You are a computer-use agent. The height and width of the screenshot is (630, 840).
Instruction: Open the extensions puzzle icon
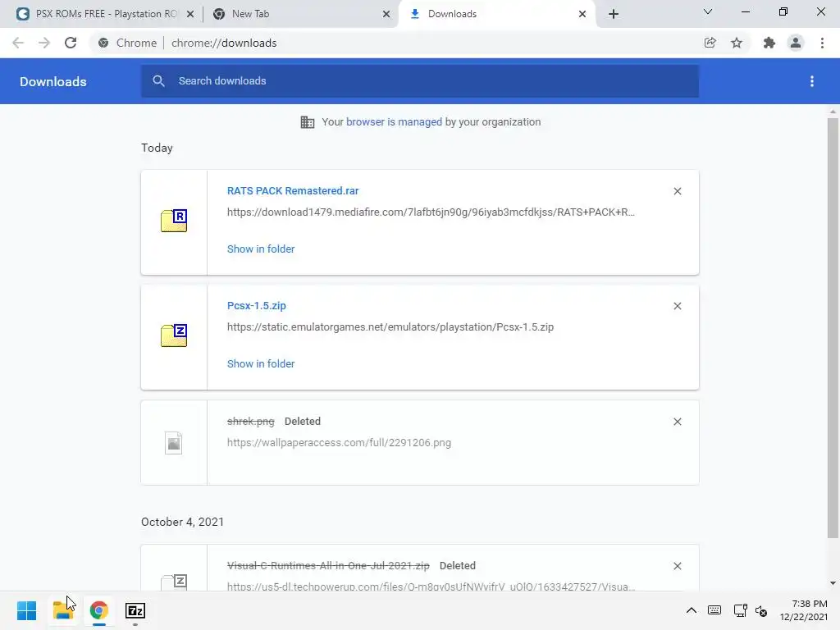pos(769,43)
